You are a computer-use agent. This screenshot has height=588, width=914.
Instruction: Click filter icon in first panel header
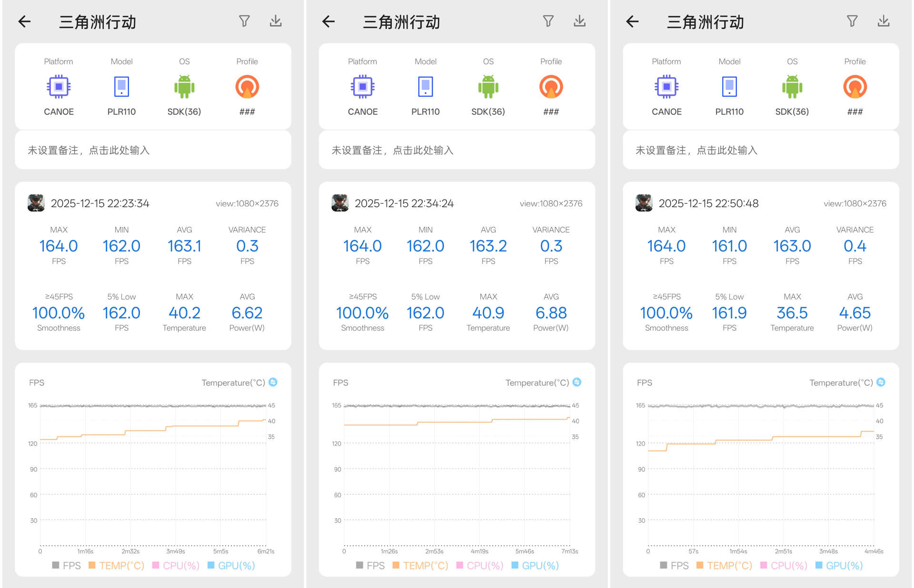[x=244, y=21]
